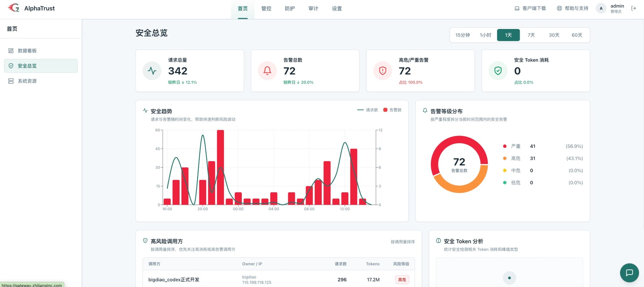The image size is (644, 287).
Task: Click the 请求数 column header
Action: click(341, 264)
